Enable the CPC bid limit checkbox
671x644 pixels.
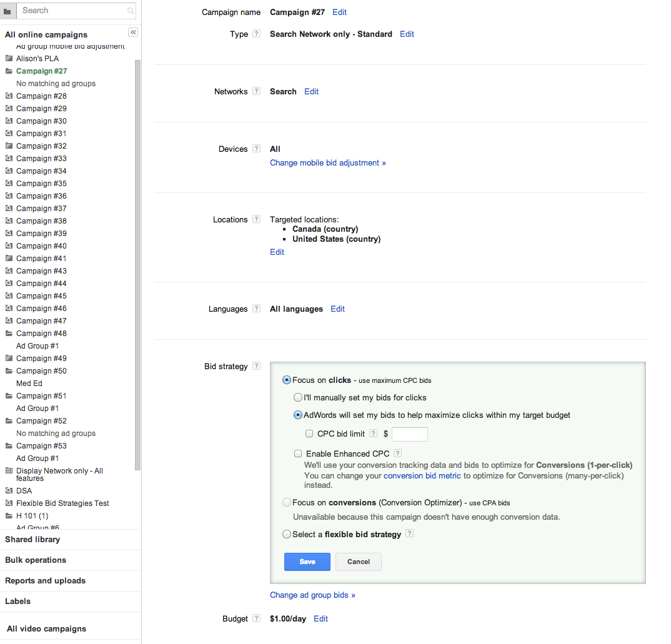point(309,434)
